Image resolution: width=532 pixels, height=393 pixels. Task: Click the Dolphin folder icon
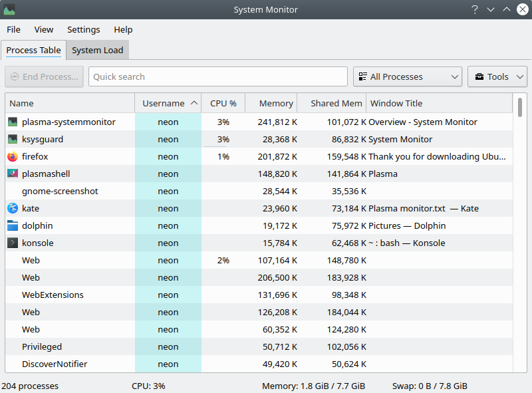pos(13,225)
